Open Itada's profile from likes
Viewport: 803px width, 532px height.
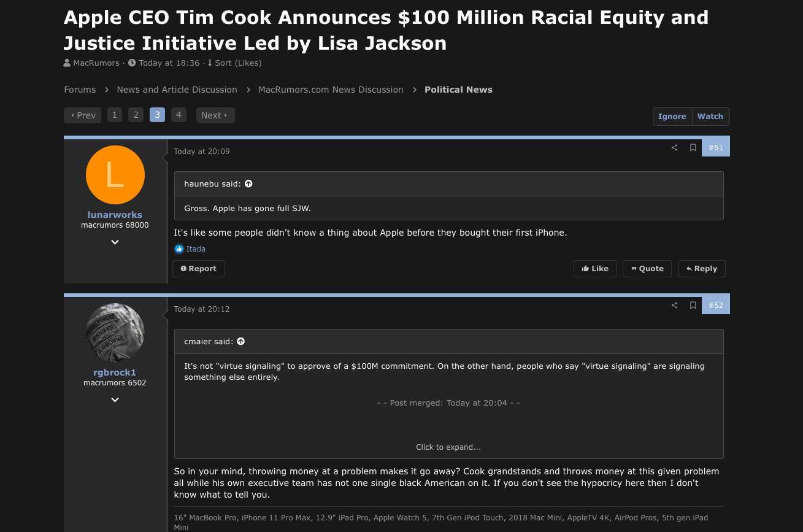[196, 249]
